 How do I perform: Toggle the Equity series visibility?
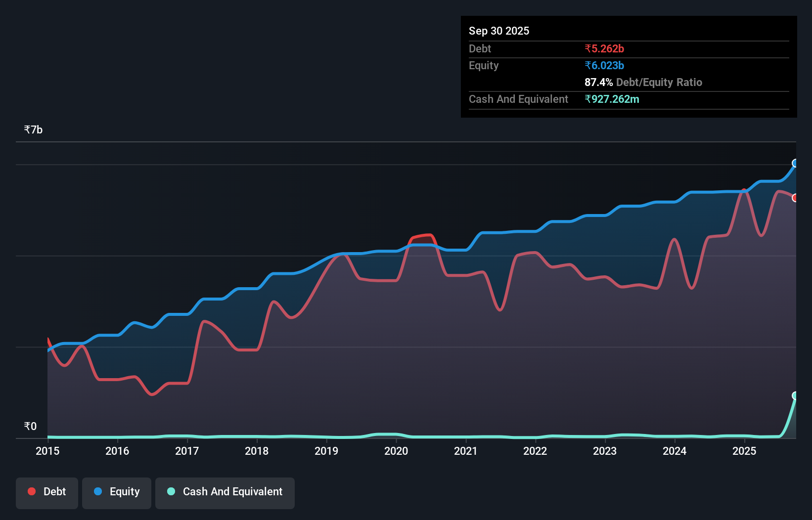coord(116,492)
